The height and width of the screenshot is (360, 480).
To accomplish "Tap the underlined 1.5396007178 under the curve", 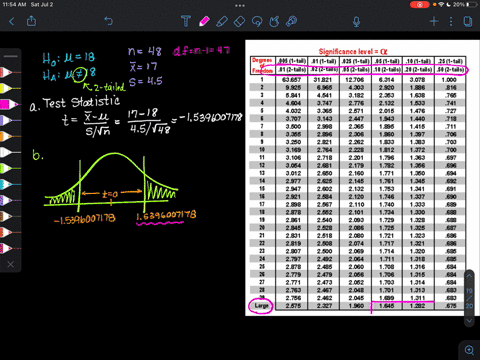I will click(166, 216).
